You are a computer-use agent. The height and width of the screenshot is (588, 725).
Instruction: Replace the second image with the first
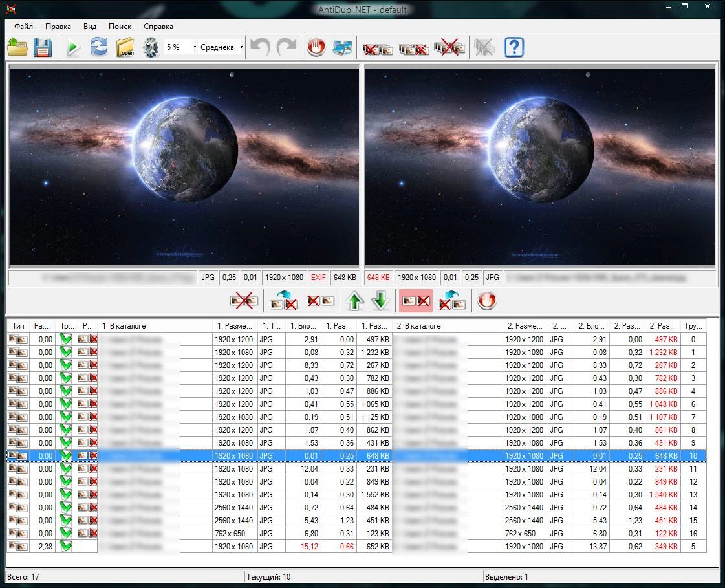(x=283, y=301)
